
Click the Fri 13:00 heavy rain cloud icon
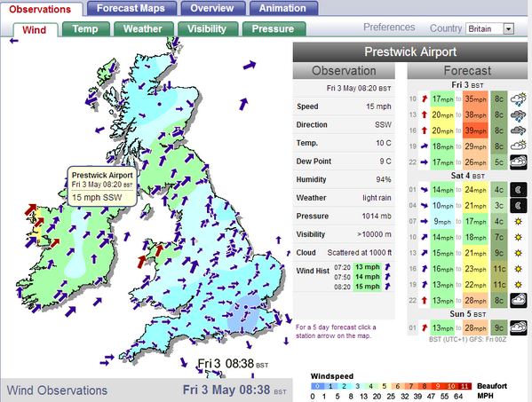(518, 114)
